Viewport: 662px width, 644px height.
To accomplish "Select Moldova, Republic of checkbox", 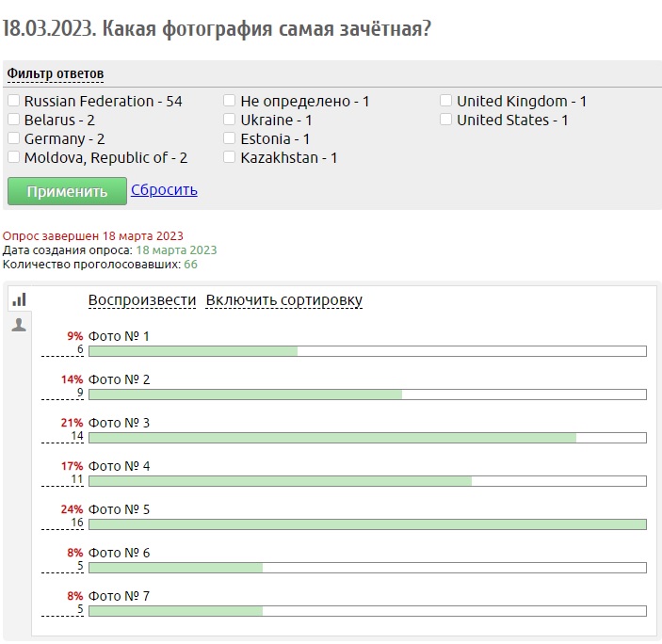I will pos(14,157).
